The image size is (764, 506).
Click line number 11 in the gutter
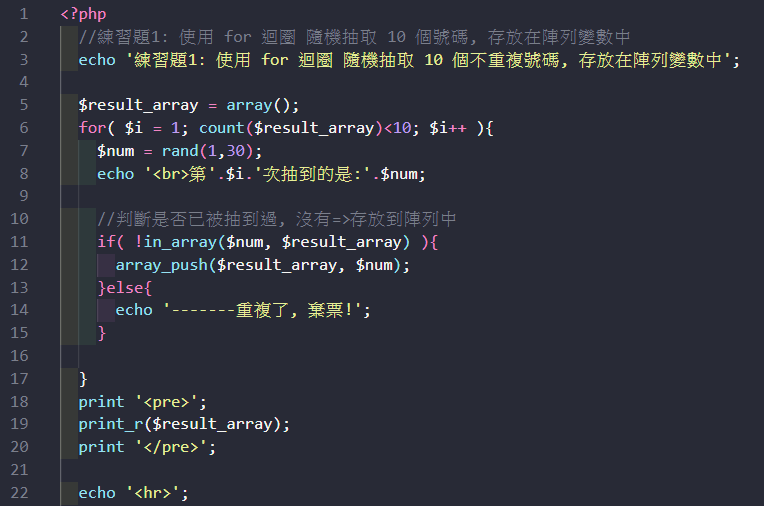pyautogui.click(x=20, y=242)
